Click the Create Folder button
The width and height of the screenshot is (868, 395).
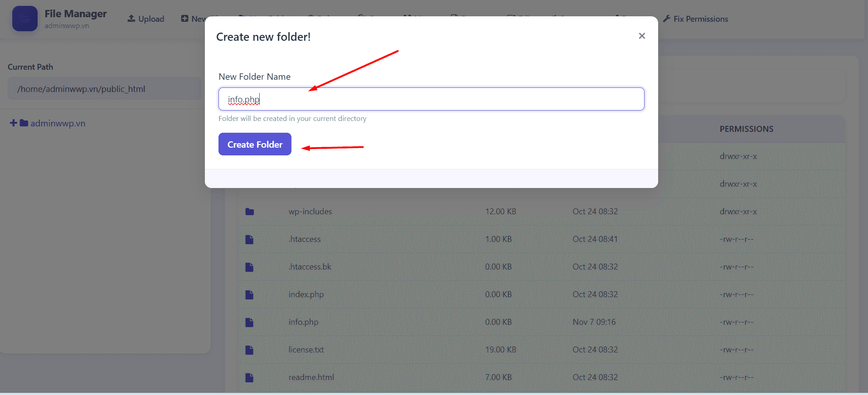click(x=255, y=144)
